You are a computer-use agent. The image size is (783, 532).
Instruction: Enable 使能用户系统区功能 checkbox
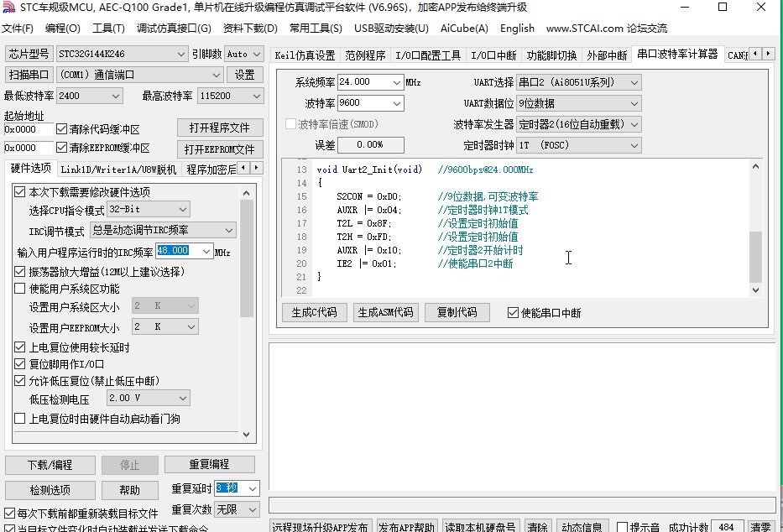point(19,289)
